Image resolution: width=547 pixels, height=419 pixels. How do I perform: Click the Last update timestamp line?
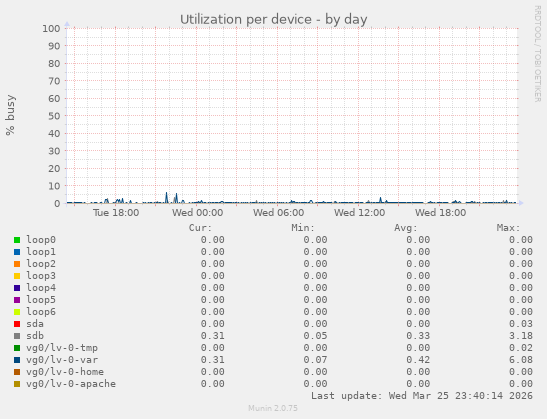[x=422, y=396]
